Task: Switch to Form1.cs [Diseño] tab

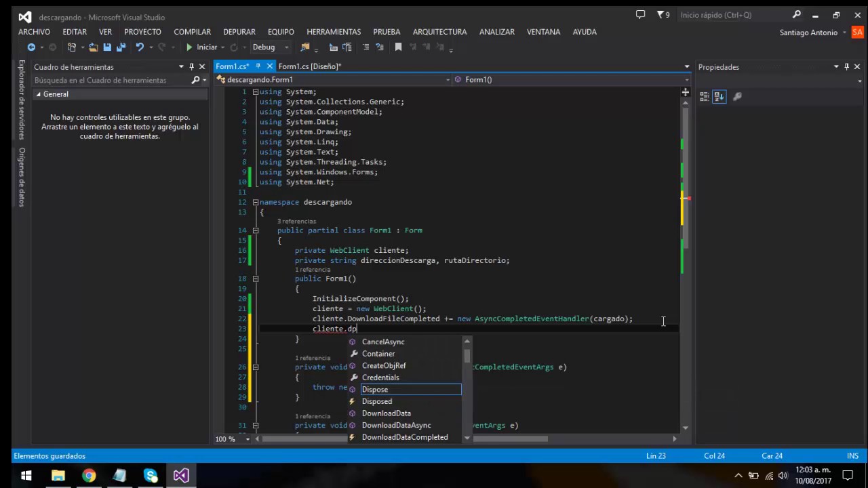Action: (309, 66)
